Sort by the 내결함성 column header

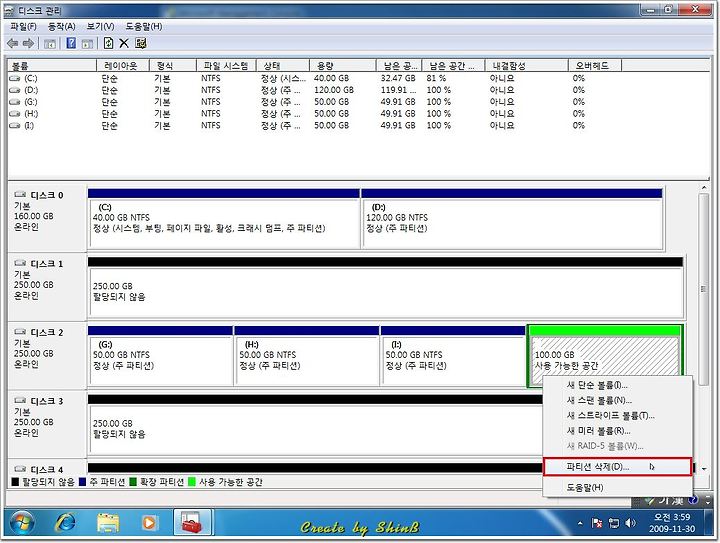pos(527,66)
